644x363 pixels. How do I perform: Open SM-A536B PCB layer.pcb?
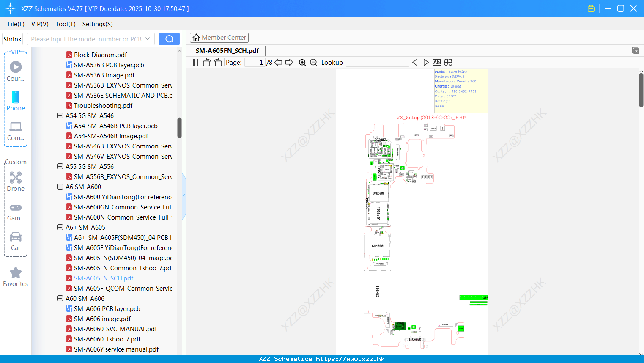tap(109, 65)
